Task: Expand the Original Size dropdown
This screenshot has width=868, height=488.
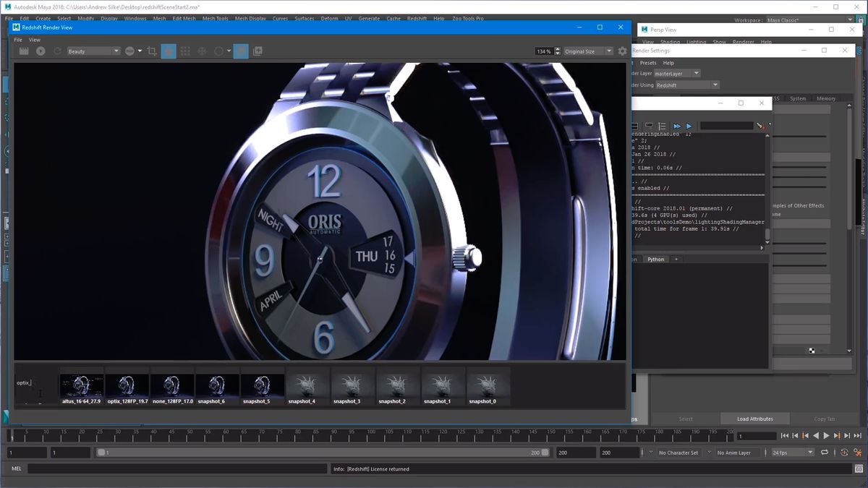Action: (588, 51)
